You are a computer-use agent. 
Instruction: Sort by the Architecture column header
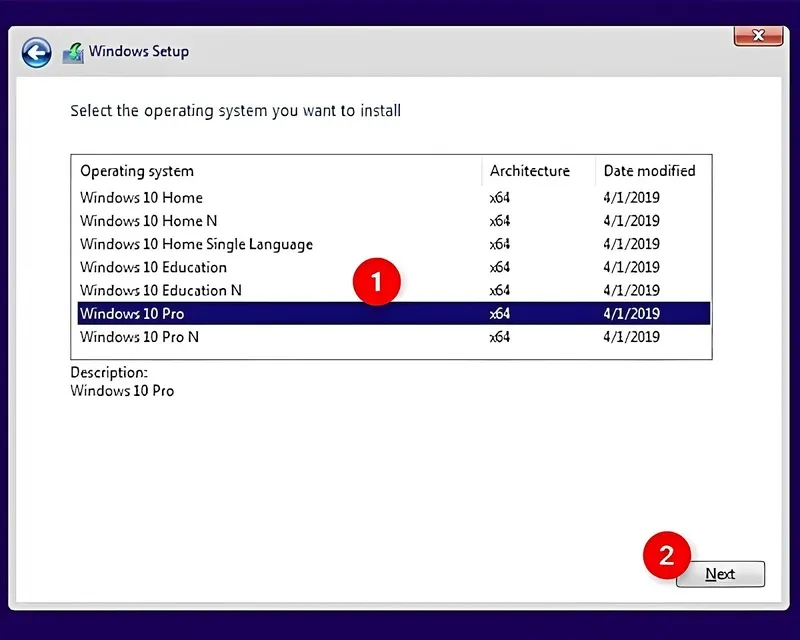click(x=529, y=171)
